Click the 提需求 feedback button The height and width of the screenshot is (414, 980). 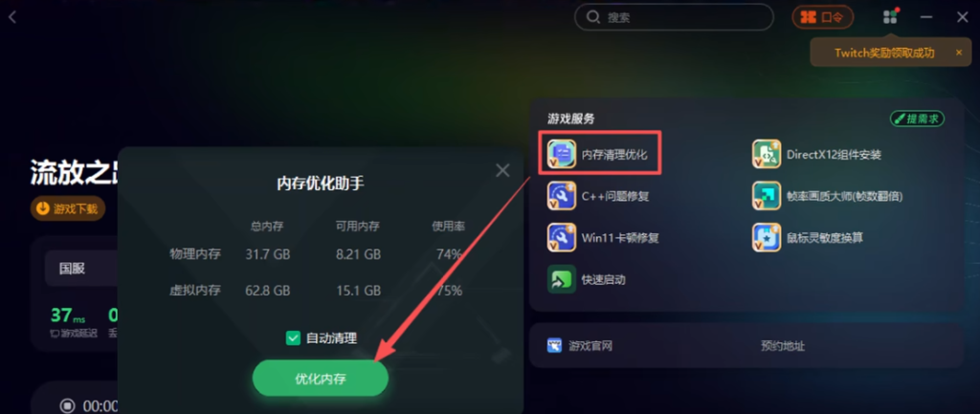pos(917,119)
